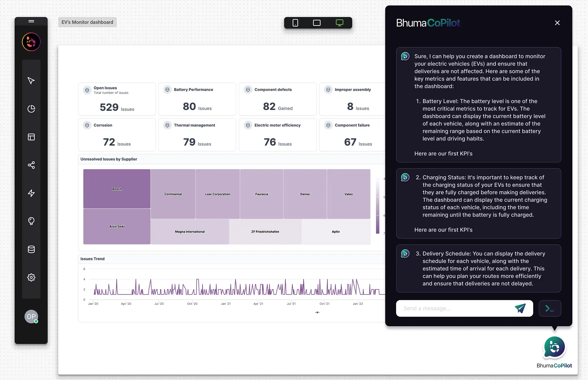Click the avatar on the Delivery Schedule message
The height and width of the screenshot is (380, 588).
(405, 253)
